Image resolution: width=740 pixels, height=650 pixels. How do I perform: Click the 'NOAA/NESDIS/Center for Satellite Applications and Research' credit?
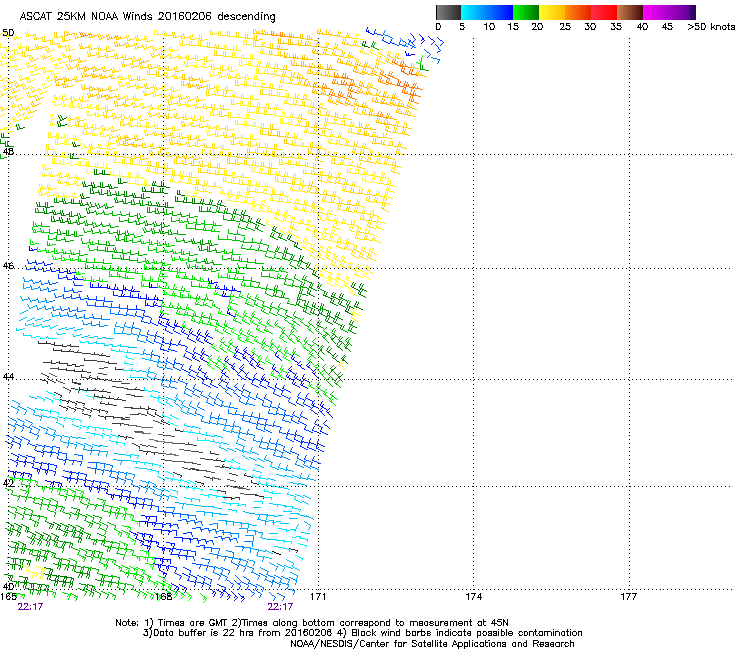pos(432,644)
